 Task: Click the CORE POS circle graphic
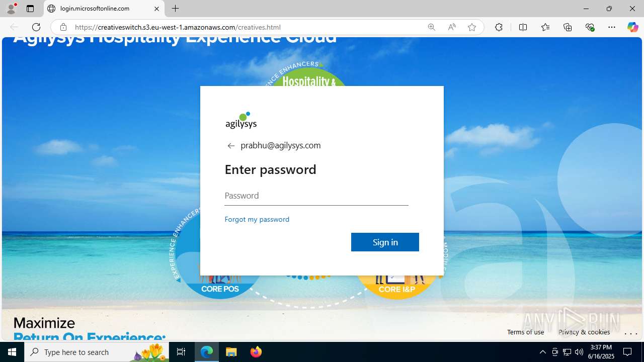tap(220, 287)
